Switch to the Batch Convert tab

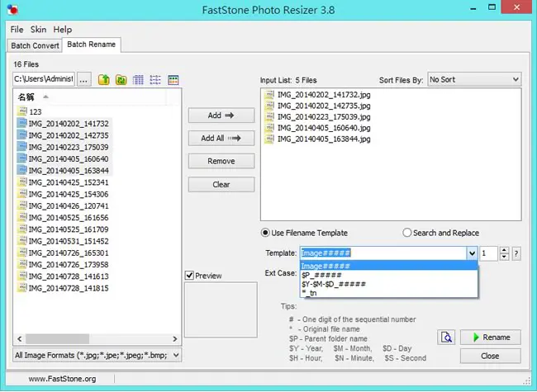pyautogui.click(x=35, y=45)
